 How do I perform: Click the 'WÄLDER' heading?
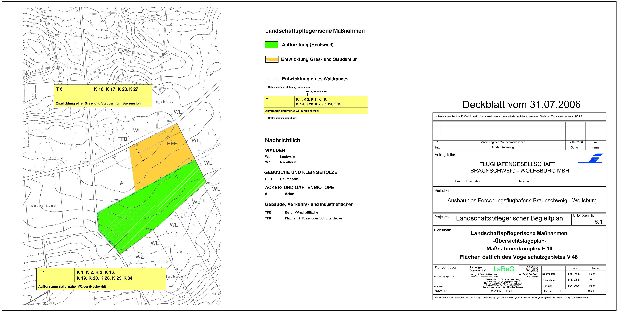pos(275,150)
